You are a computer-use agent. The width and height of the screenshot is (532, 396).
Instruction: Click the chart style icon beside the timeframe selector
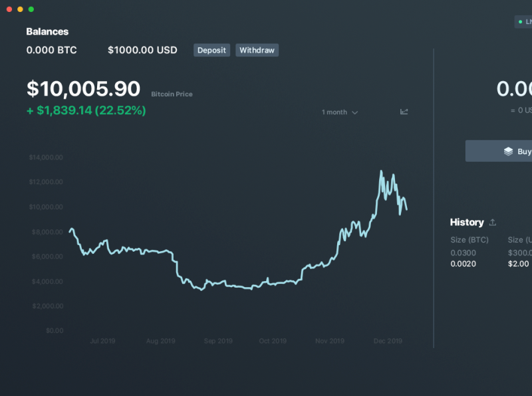(x=404, y=112)
